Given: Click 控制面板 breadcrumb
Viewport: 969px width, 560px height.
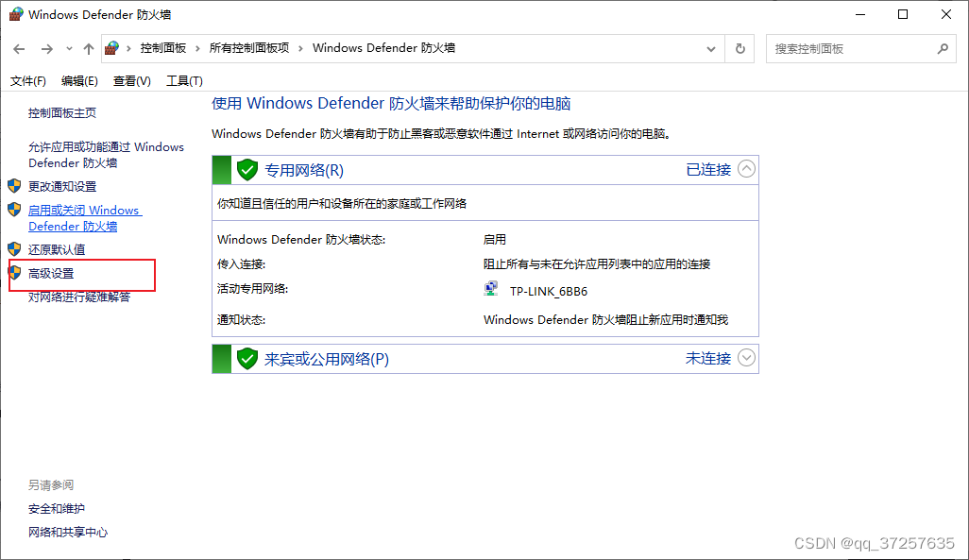Looking at the screenshot, I should pyautogui.click(x=163, y=48).
